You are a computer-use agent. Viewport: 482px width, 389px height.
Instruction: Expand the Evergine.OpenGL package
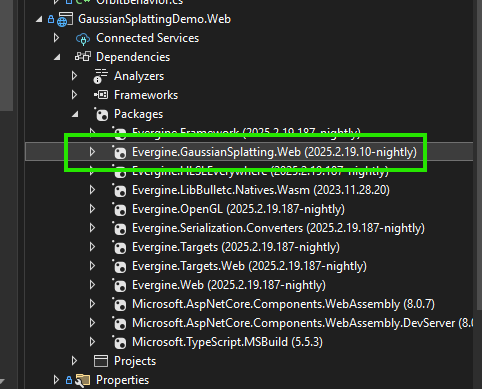tap(92, 209)
